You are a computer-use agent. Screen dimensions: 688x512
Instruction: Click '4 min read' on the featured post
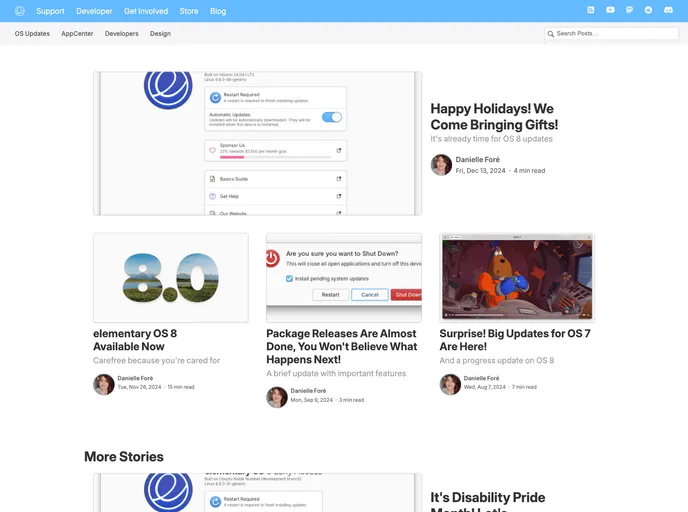[529, 171]
